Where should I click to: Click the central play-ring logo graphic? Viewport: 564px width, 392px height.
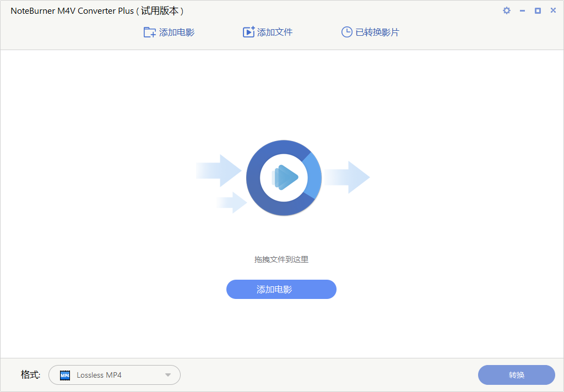point(284,178)
